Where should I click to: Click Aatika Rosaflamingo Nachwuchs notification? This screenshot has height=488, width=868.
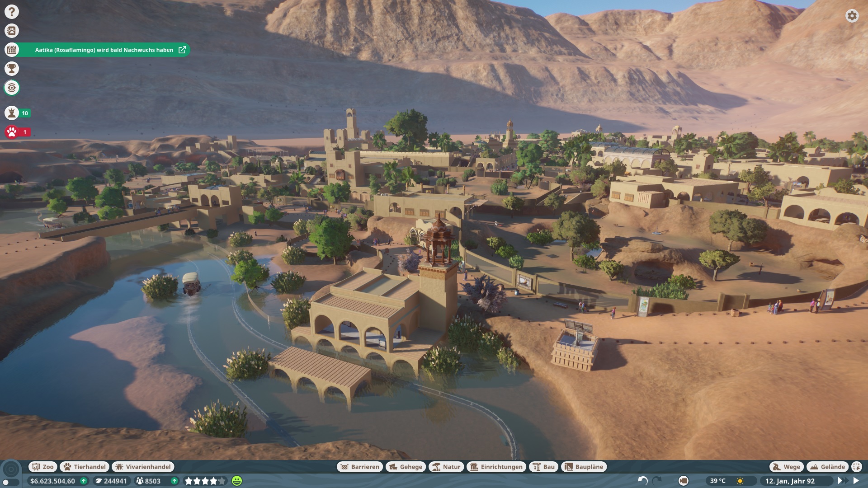pos(104,50)
